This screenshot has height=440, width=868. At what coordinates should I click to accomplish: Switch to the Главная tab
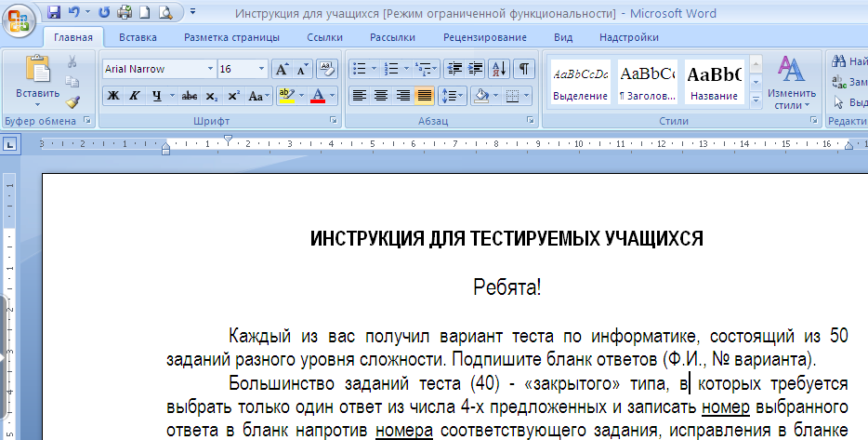[x=73, y=38]
